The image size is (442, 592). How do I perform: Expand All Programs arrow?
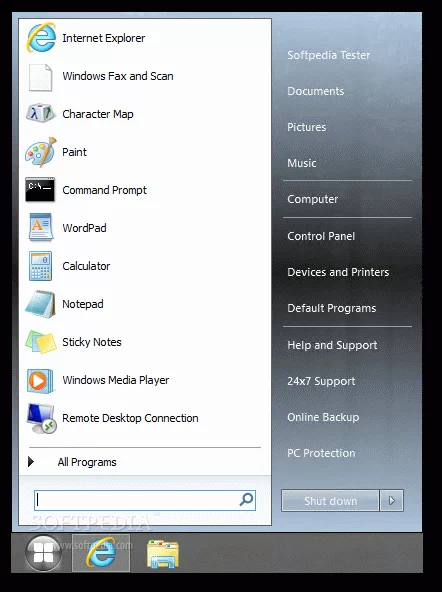31,461
